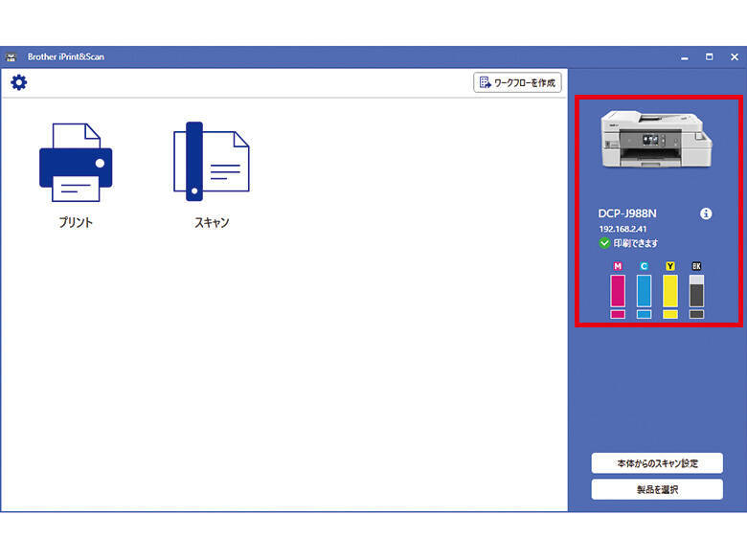Viewport: 747px width, 560px height.
Task: Close the Brother iPrint&Scan window
Action: pyautogui.click(x=735, y=56)
